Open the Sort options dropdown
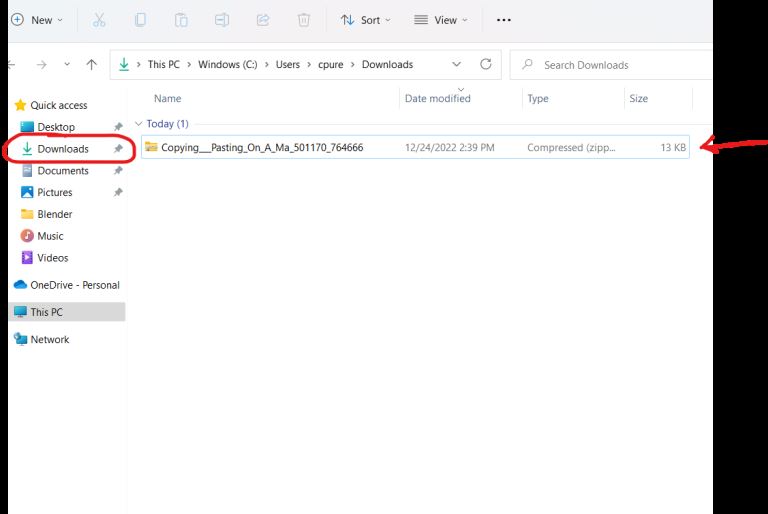Viewport: 768px width, 514px height. pyautogui.click(x=366, y=20)
